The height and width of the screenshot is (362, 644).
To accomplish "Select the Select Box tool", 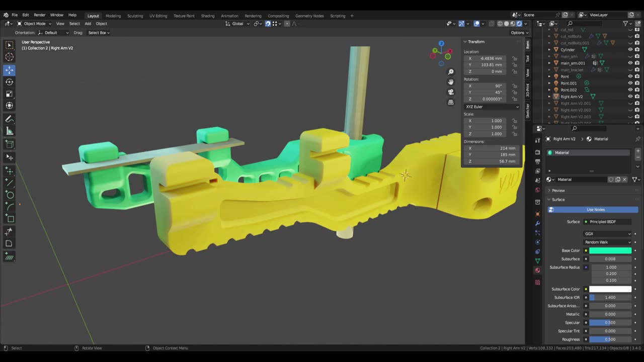I will (10, 46).
